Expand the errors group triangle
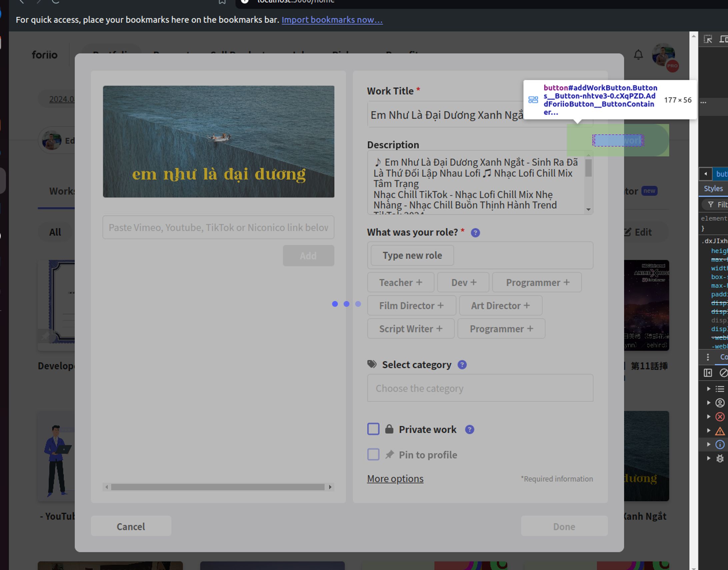 tap(709, 417)
